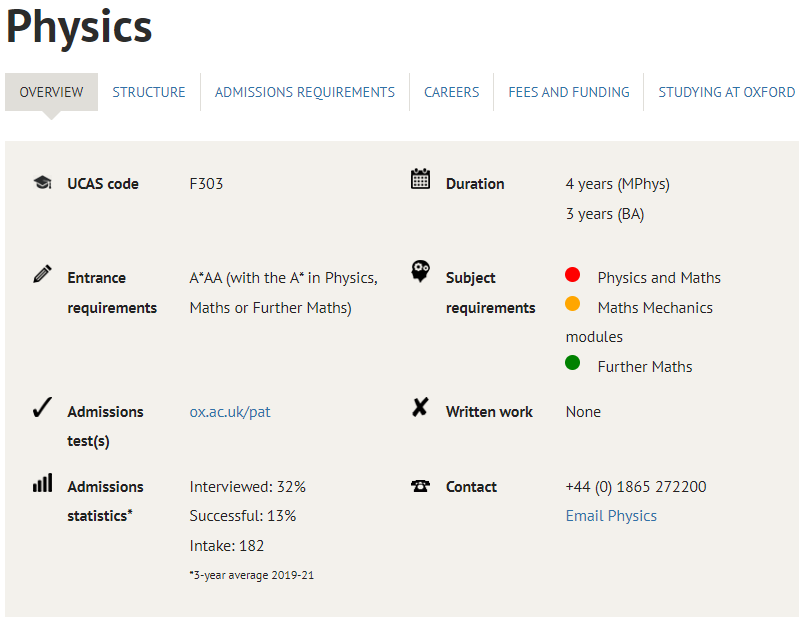Go to the Careers tab
The height and width of the screenshot is (617, 805).
(451, 92)
